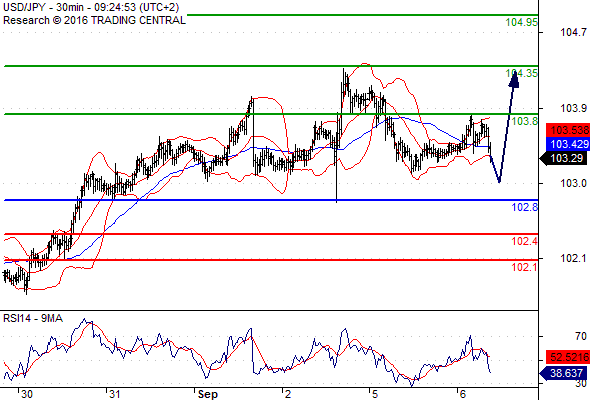The image size is (590, 400).
Task: Select the red 102.4 support label
Action: pos(525,241)
